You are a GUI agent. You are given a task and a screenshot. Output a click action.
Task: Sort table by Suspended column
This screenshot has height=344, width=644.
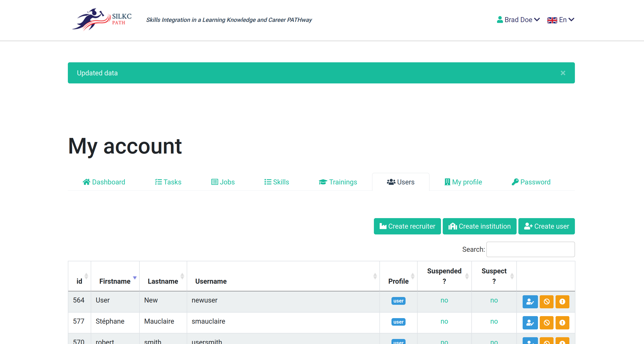pyautogui.click(x=444, y=276)
